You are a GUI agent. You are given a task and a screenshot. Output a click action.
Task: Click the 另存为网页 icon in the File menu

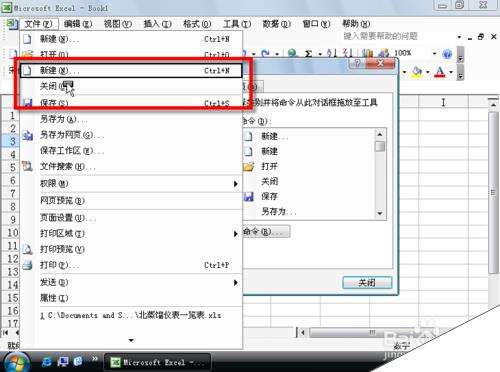(27, 135)
